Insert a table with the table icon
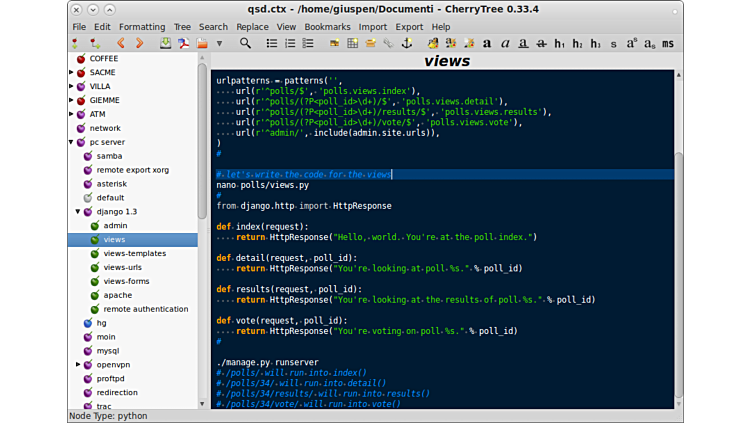This screenshot has width=752, height=423. [352, 44]
